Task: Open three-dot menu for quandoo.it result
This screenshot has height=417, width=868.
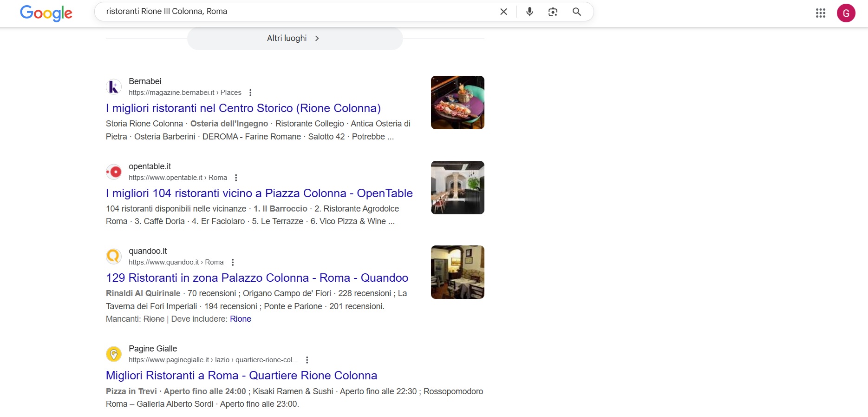Action: click(233, 262)
